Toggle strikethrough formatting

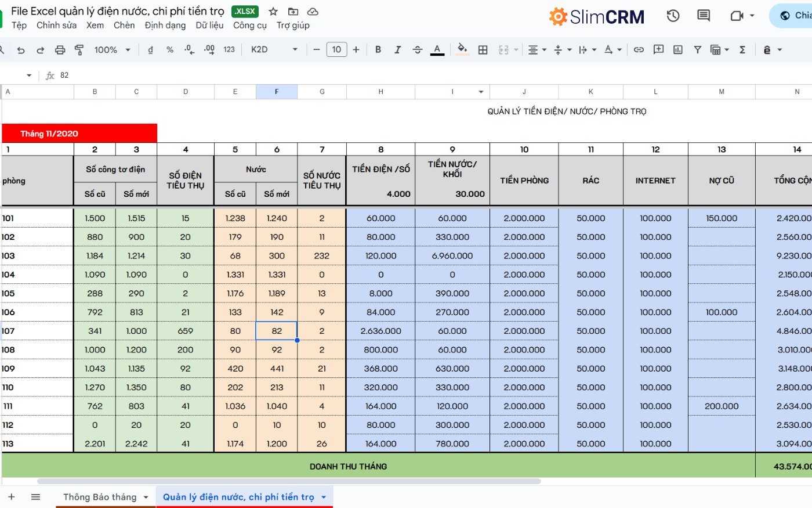[417, 49]
